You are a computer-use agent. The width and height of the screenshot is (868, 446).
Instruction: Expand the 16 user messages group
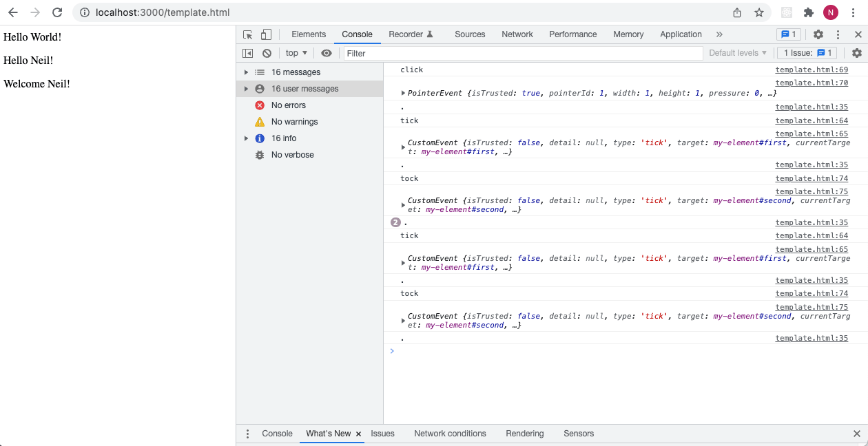[x=246, y=89]
